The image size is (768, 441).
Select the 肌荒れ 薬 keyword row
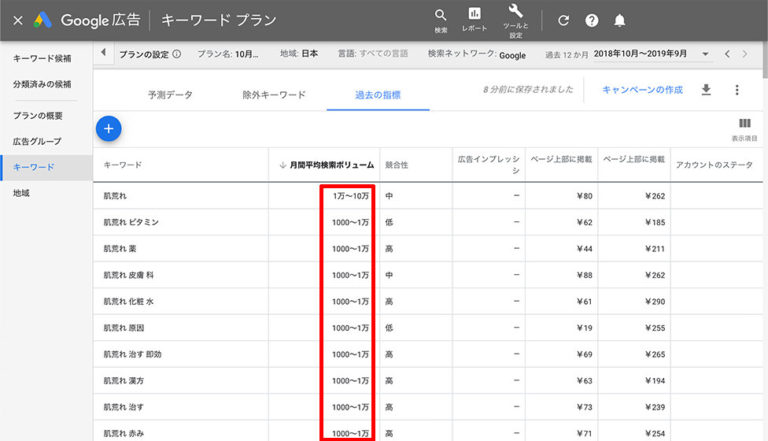click(428, 248)
